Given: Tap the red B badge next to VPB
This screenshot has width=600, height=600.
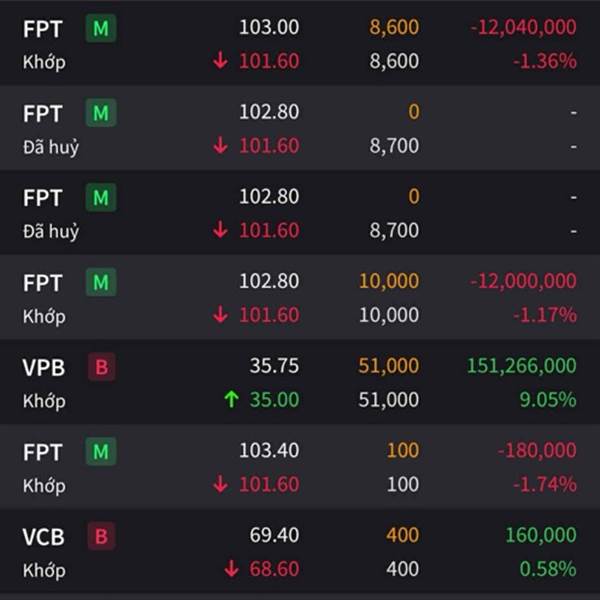Looking at the screenshot, I should 100,367.
